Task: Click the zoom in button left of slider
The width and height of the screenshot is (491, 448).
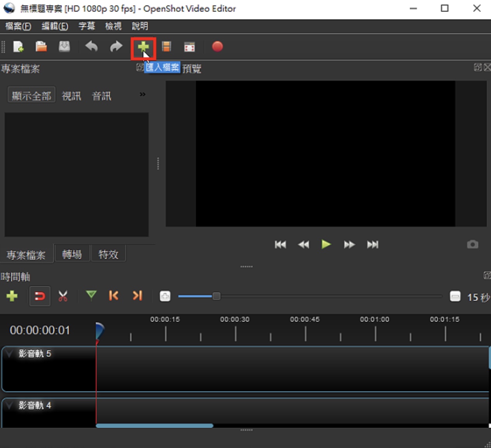Action: (x=165, y=296)
